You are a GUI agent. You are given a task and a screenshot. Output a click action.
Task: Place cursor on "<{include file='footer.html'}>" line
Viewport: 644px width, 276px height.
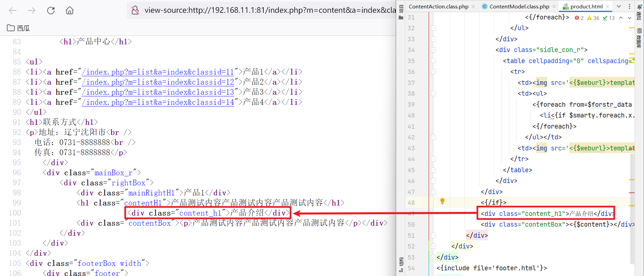pos(492,268)
